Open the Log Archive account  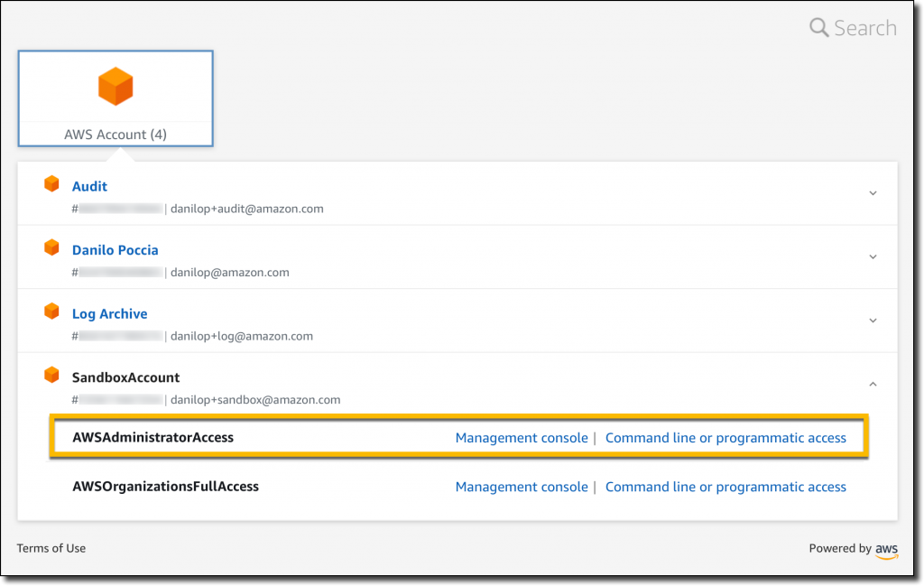(x=109, y=313)
